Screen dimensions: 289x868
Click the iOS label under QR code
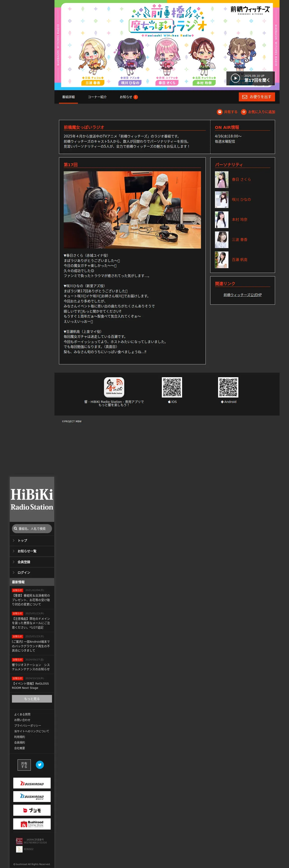[172, 402]
